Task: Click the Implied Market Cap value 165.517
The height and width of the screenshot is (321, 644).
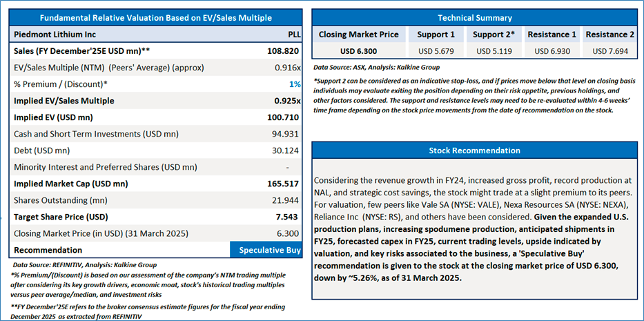Action: 284,184
